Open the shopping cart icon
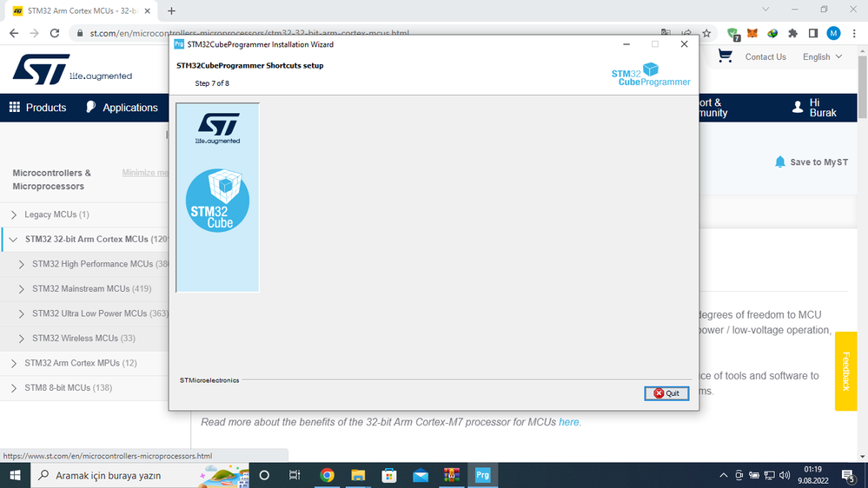 pyautogui.click(x=726, y=56)
